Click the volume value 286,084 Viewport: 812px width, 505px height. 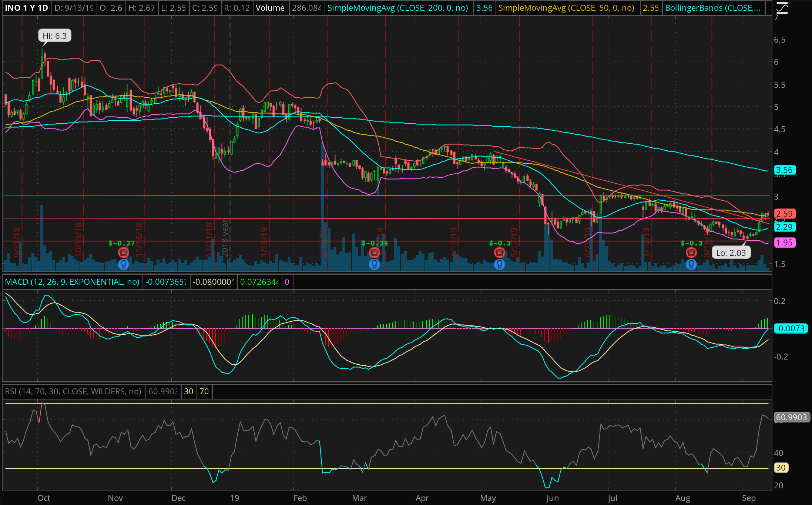point(306,8)
